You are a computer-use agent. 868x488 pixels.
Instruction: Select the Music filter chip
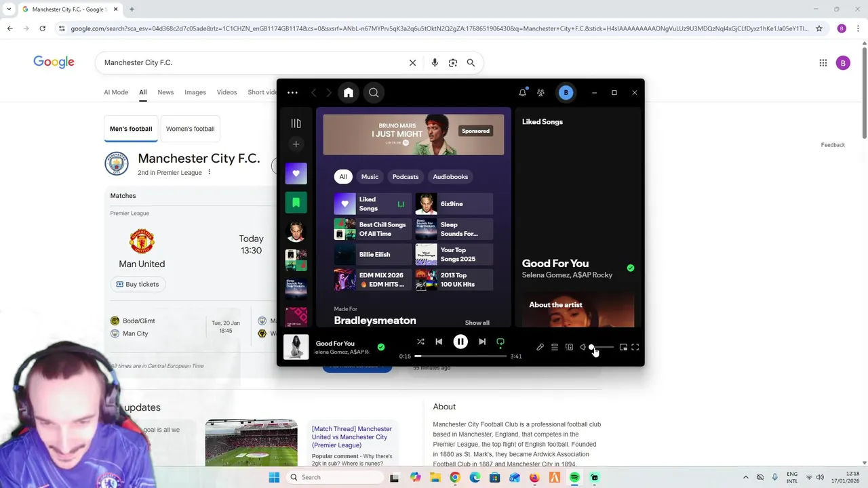coord(370,177)
